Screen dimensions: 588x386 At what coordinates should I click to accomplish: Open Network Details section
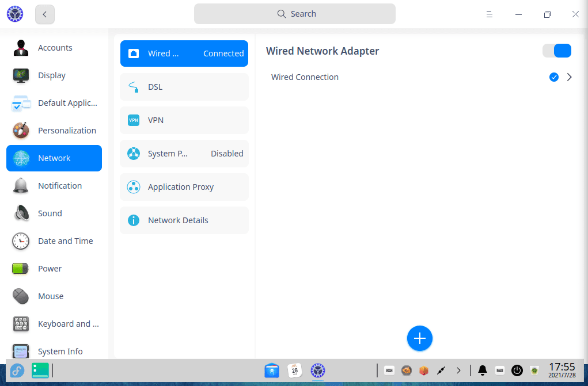pos(184,220)
